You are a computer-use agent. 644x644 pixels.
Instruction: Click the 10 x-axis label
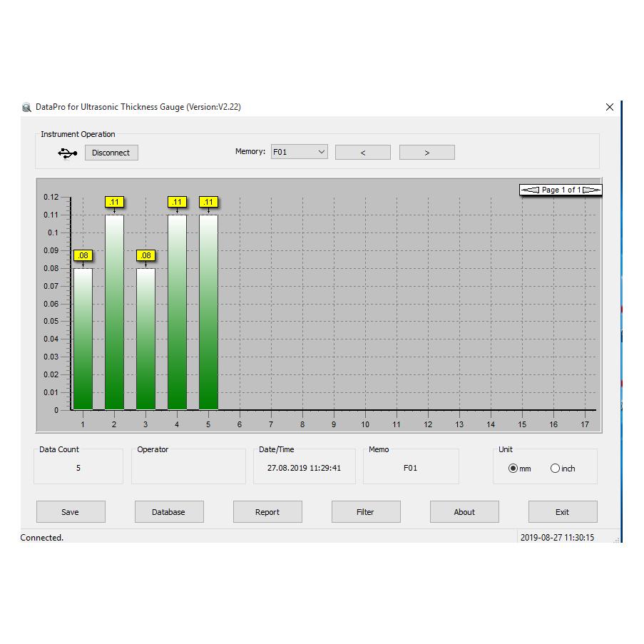(365, 424)
